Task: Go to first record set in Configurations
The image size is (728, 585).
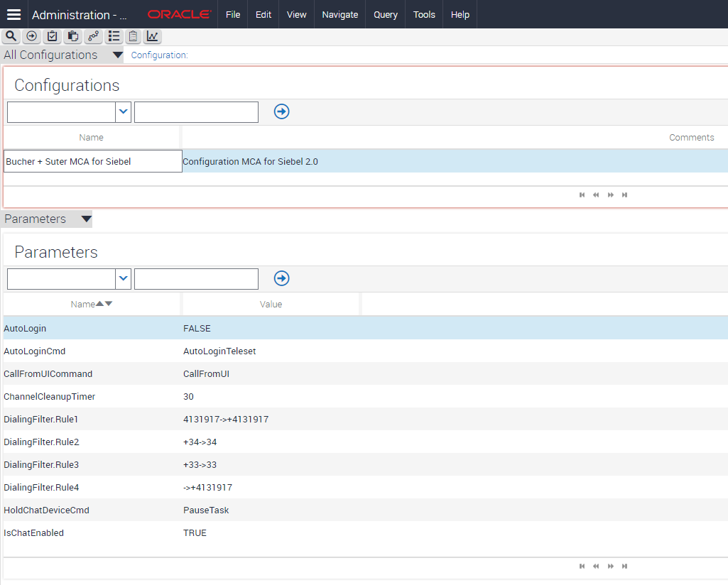Action: 582,195
